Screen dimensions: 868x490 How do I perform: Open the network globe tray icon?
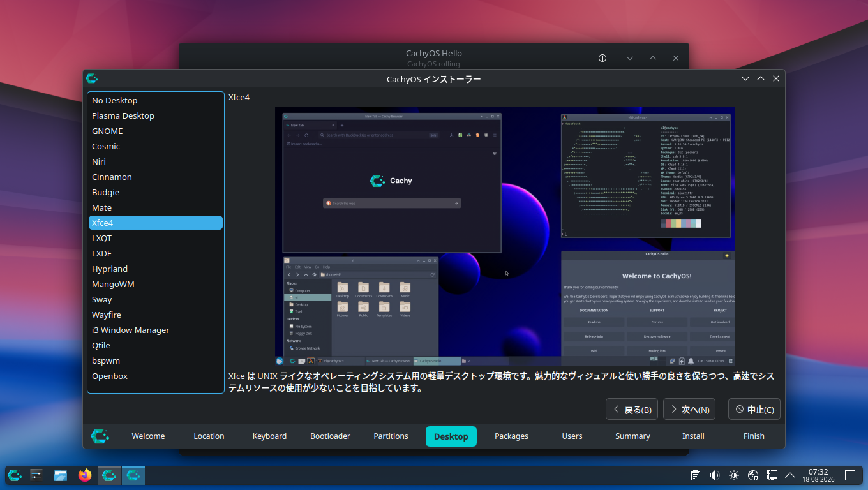[753, 475]
